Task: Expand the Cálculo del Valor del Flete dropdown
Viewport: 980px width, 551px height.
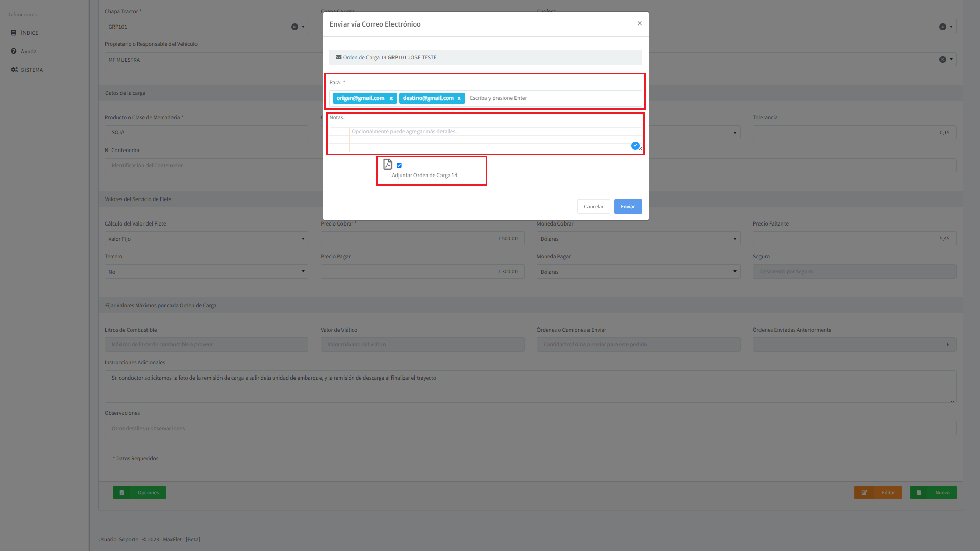Action: point(206,239)
